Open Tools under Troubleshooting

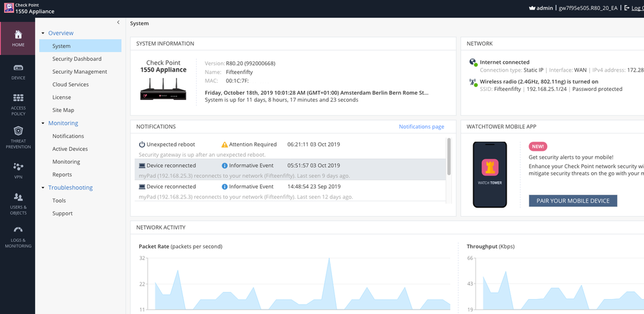(59, 200)
